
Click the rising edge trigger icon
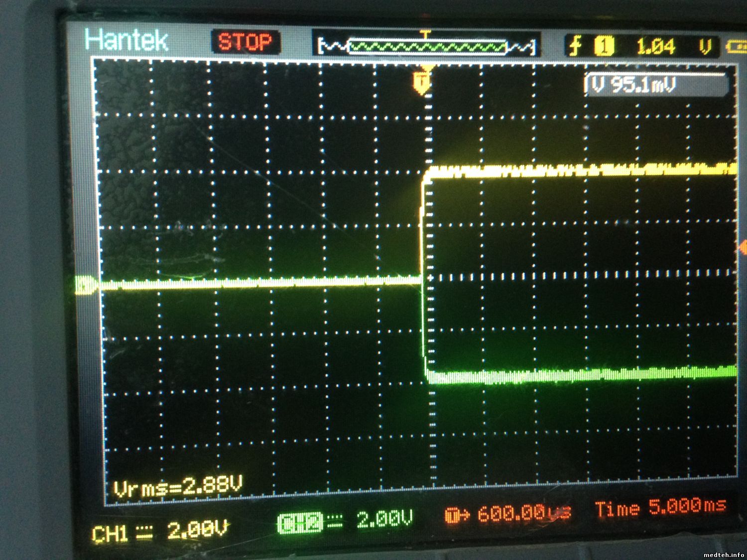pyautogui.click(x=576, y=47)
